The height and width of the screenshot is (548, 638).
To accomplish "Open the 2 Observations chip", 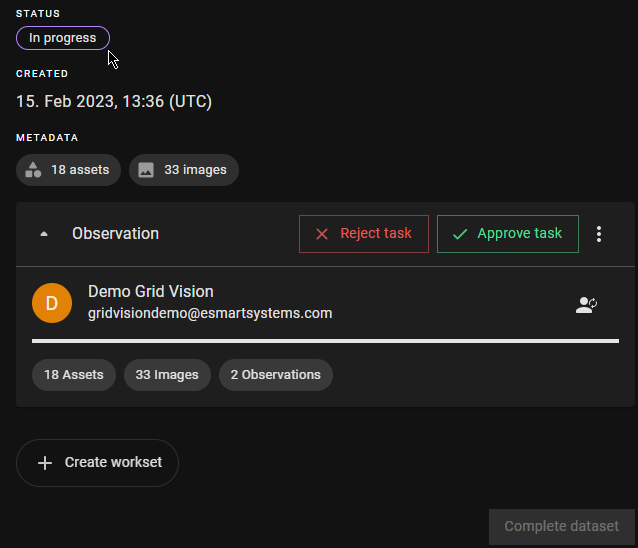I will pos(275,375).
